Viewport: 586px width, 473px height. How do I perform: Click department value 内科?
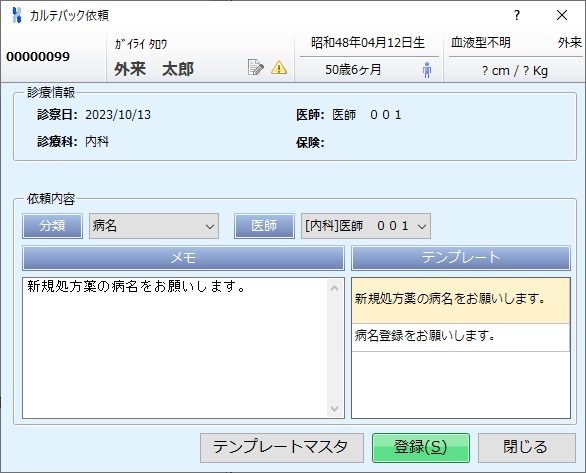click(x=97, y=142)
